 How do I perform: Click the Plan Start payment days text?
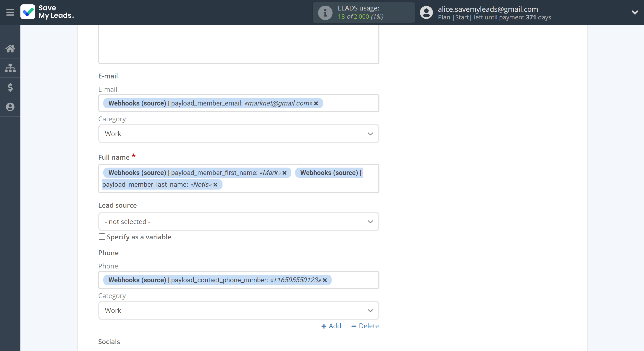tap(494, 17)
